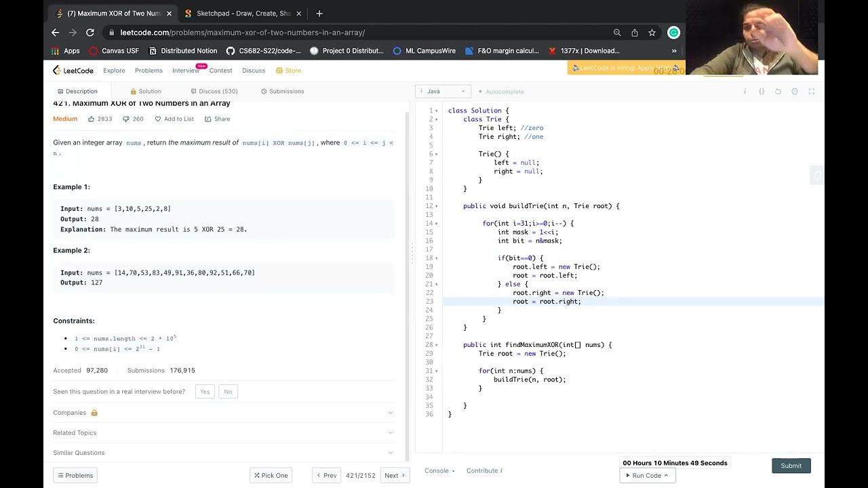Open the Interview menu item
868x488 pixels.
tap(186, 70)
